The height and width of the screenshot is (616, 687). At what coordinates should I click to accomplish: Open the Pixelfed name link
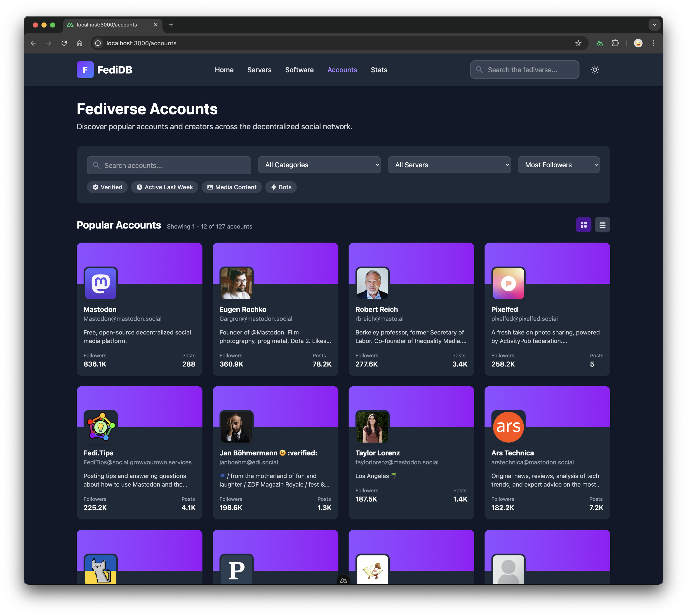tap(504, 309)
